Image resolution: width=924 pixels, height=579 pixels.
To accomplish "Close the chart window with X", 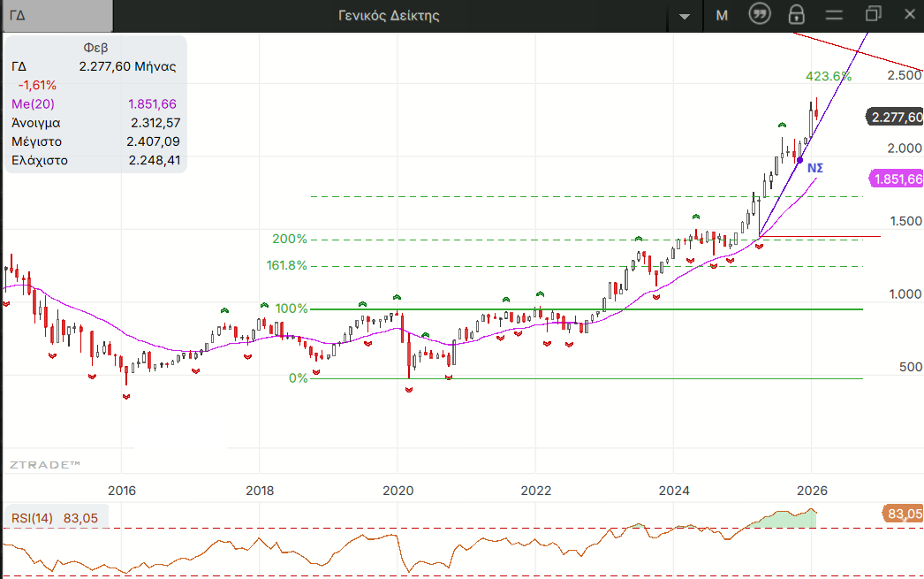I will click(x=911, y=14).
